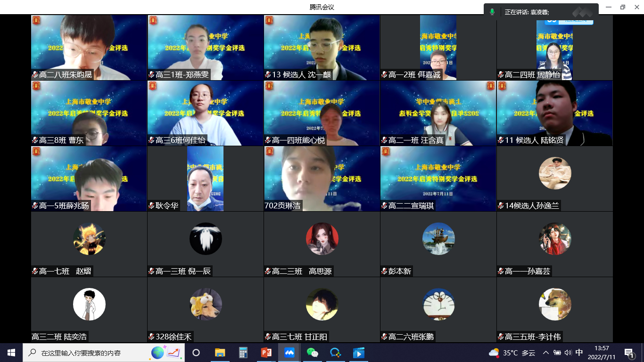Open File Explorer from the taskbar
This screenshot has height=362, width=644.
(220, 353)
